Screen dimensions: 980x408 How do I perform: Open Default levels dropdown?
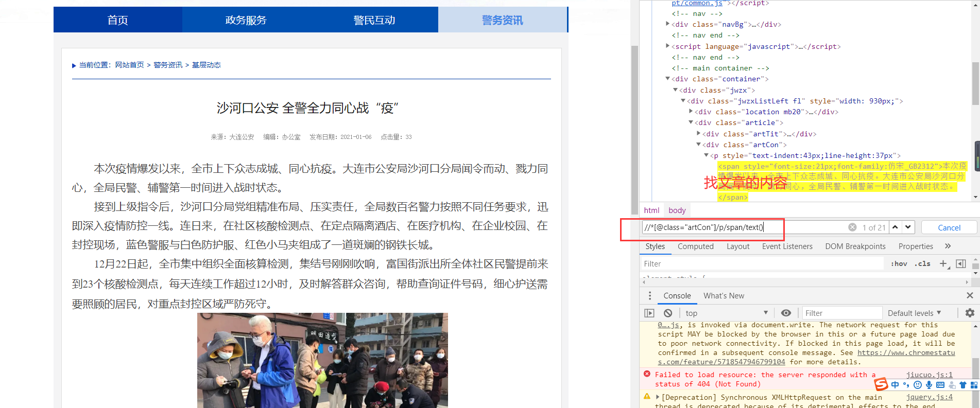914,313
